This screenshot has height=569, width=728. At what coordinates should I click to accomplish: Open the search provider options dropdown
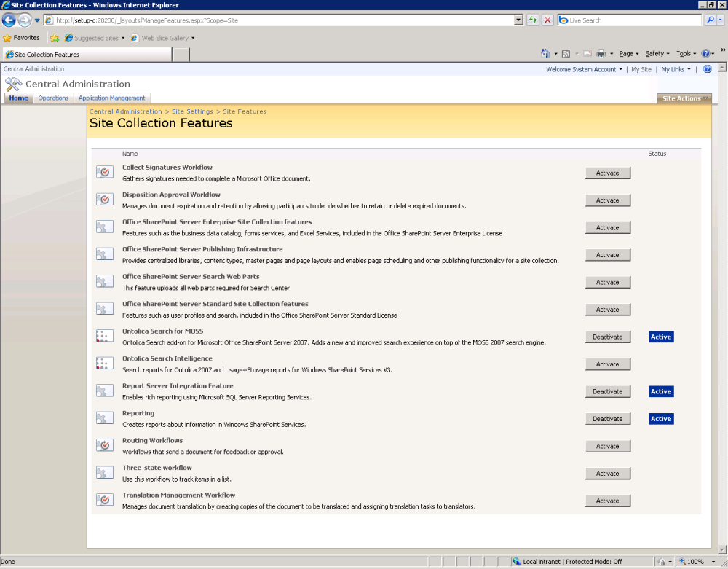(x=720, y=20)
